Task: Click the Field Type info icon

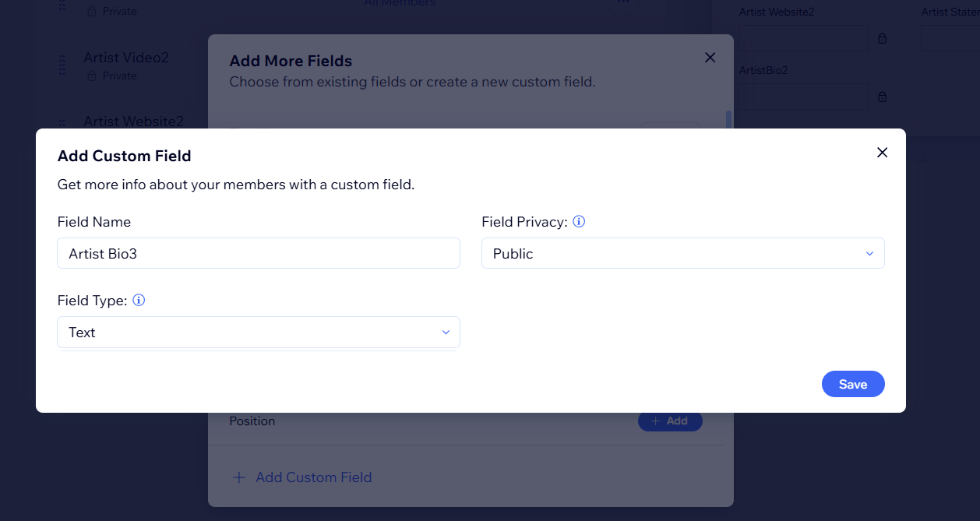Action: point(139,301)
